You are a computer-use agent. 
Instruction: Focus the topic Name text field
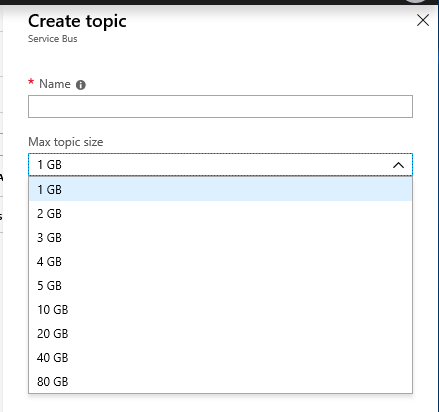pyautogui.click(x=220, y=107)
